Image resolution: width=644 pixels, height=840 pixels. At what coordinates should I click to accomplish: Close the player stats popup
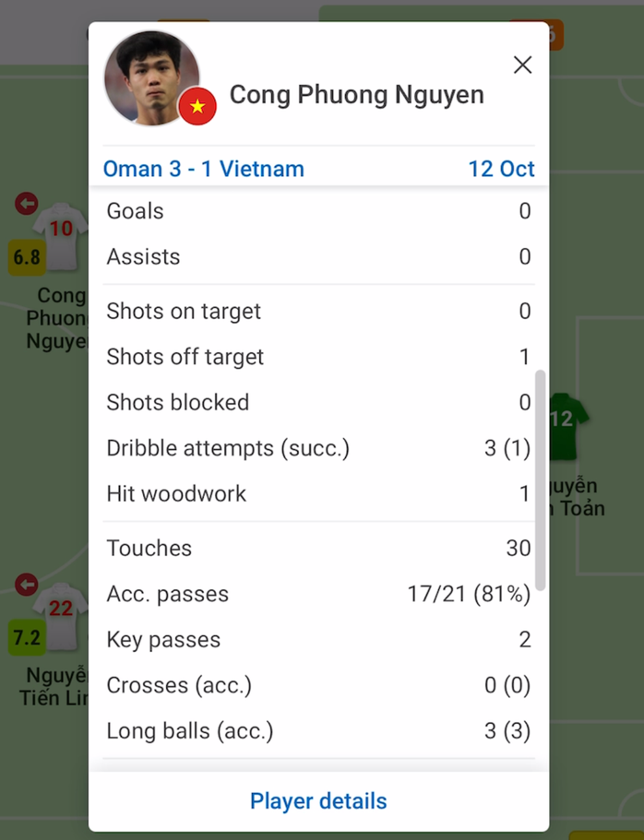tap(522, 65)
